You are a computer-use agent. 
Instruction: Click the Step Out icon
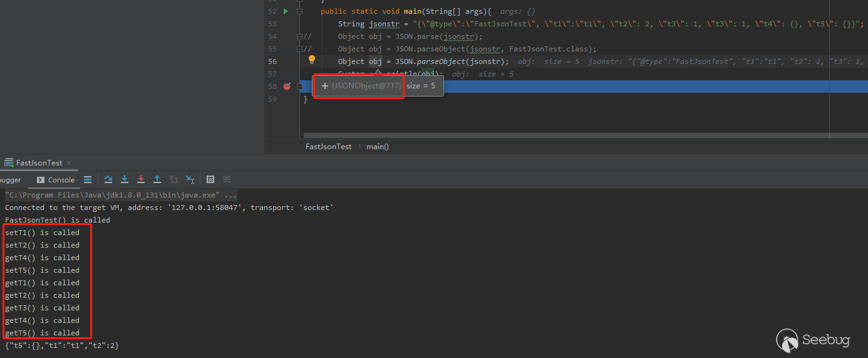pyautogui.click(x=157, y=179)
